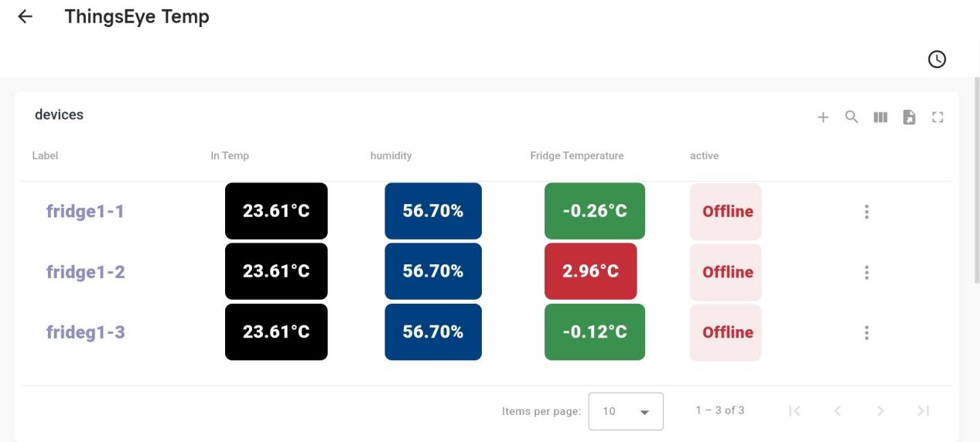Screen dimensions: 980x442
Task: Go to the next page
Action: click(x=879, y=411)
